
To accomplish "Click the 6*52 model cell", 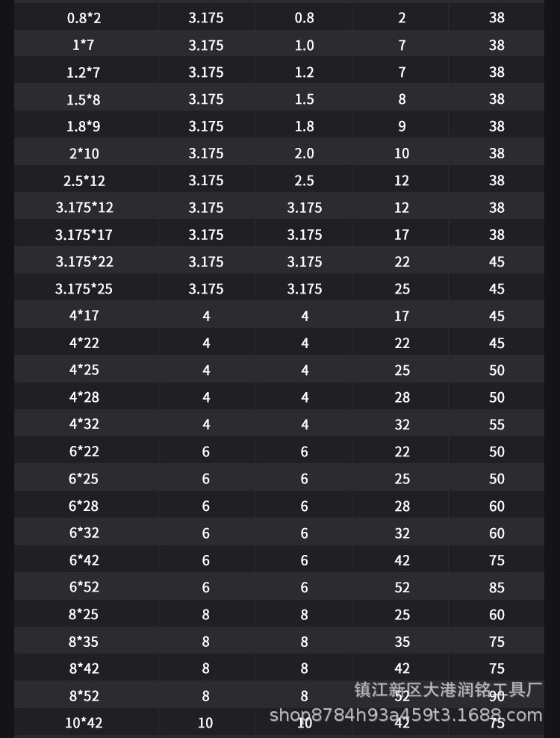I will (x=84, y=587).
